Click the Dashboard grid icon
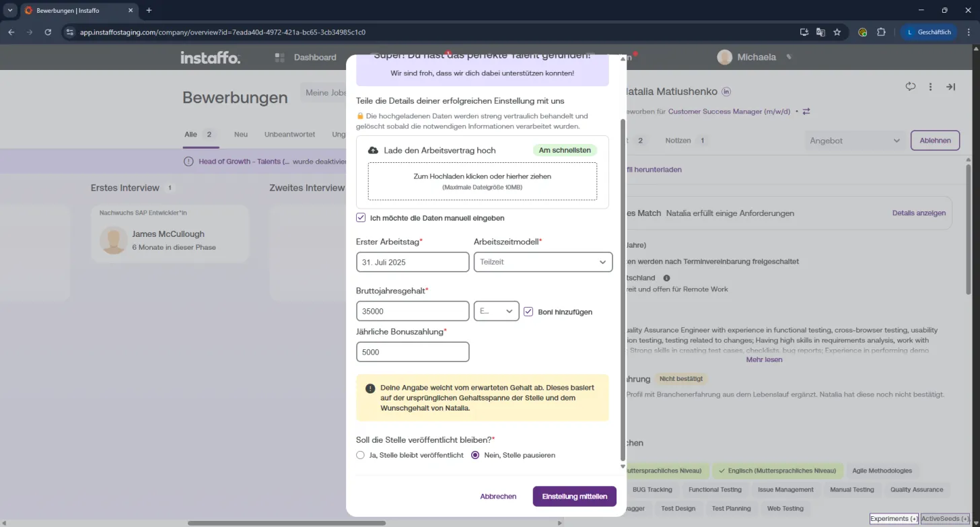The image size is (980, 527). (280, 57)
